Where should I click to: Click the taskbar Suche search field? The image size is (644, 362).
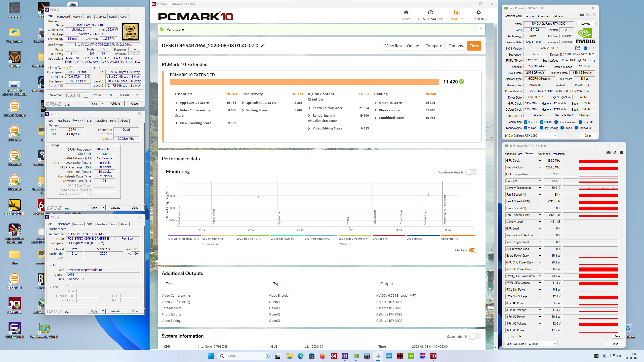pos(244,356)
